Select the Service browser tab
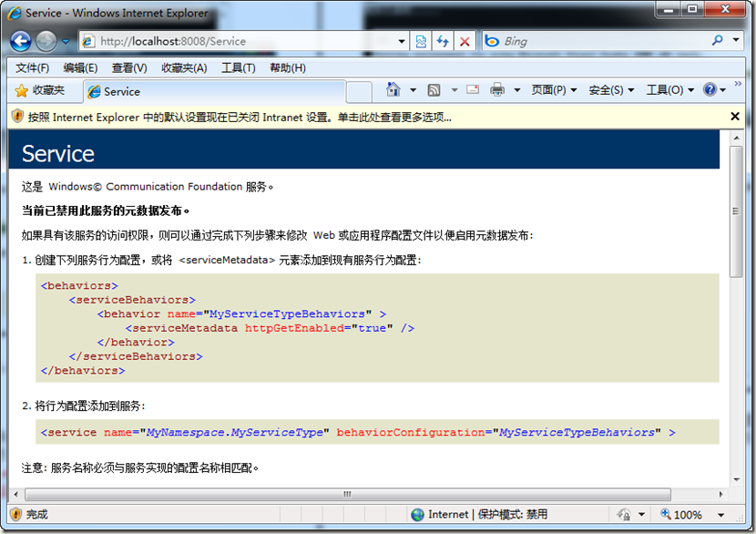 [x=215, y=92]
